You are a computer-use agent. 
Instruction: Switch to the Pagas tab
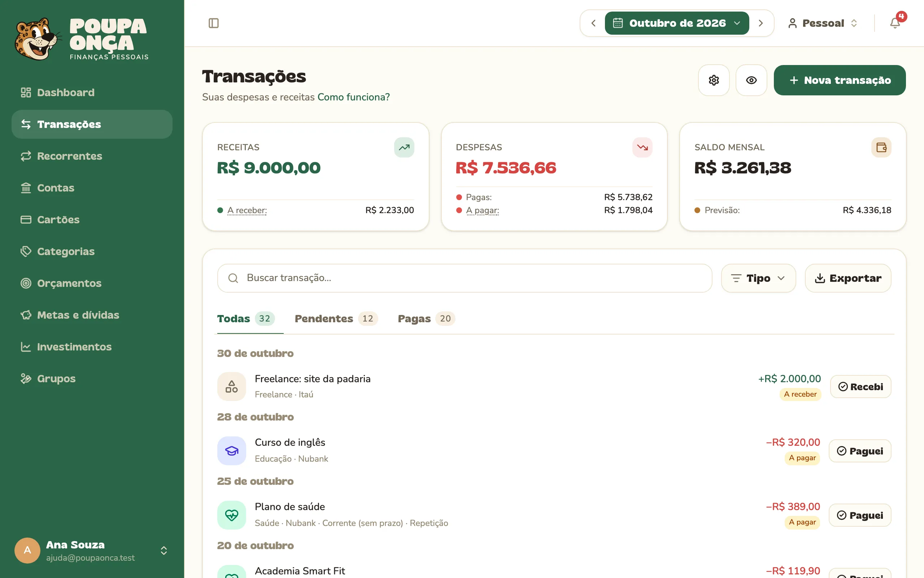pos(426,319)
